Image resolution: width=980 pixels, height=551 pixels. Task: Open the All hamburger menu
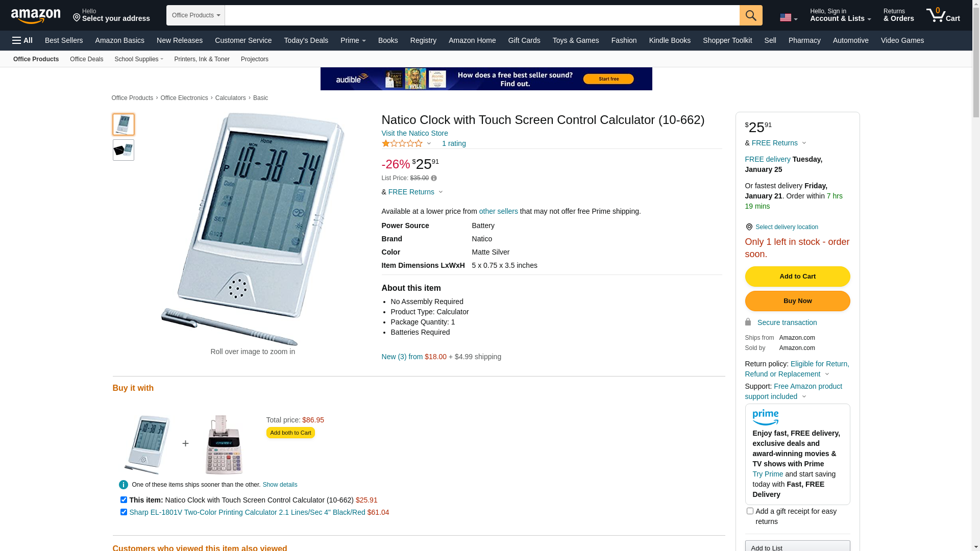(22, 40)
